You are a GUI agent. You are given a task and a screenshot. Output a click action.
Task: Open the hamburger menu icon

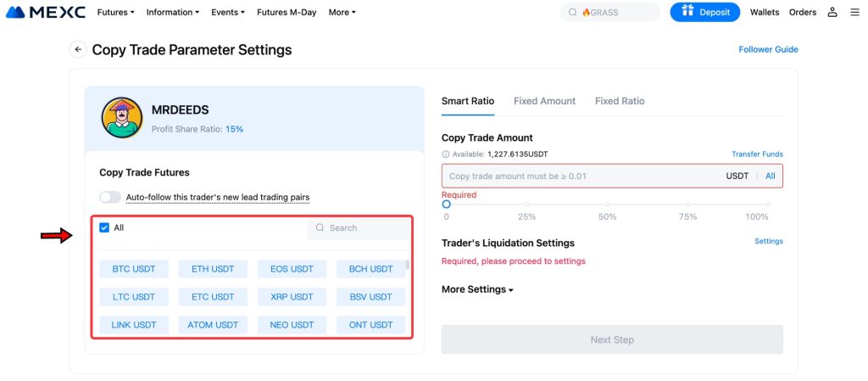[x=854, y=12]
